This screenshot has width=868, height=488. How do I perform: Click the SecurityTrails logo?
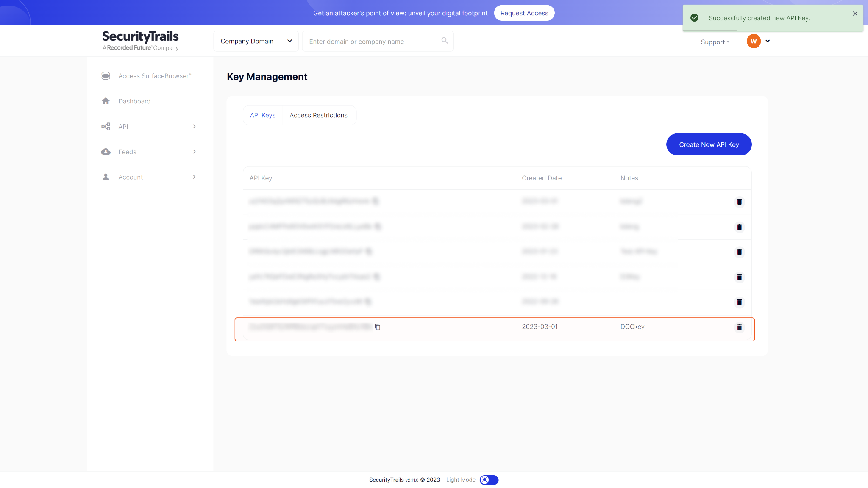(140, 41)
